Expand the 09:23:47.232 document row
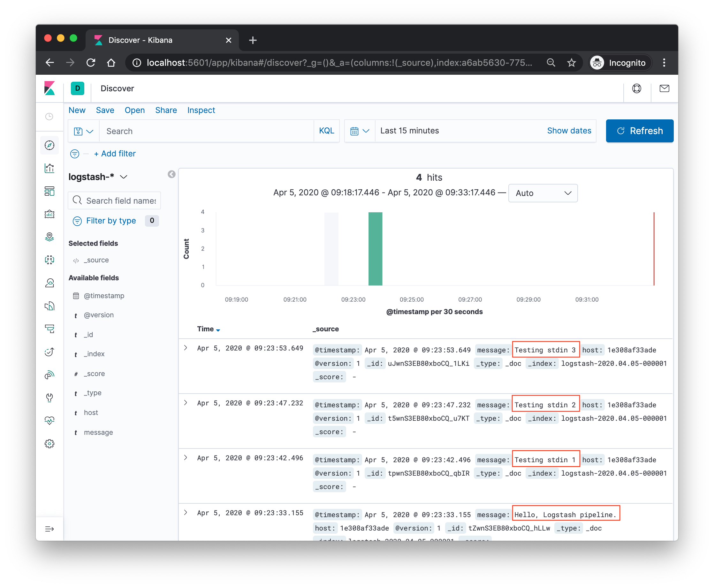 pyautogui.click(x=185, y=403)
